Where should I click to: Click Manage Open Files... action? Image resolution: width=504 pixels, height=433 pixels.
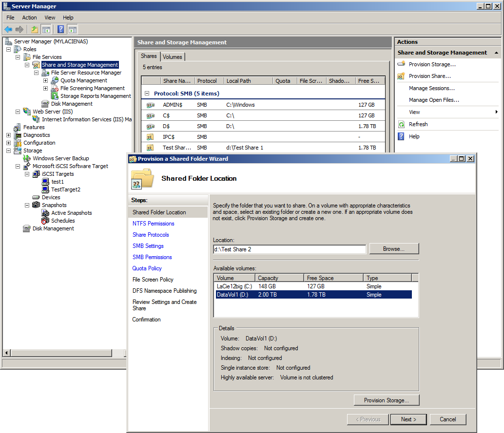(x=434, y=100)
